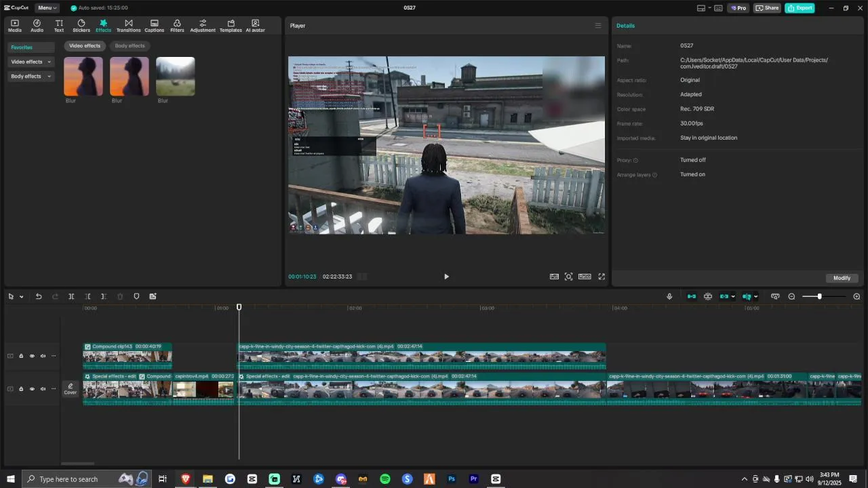This screenshot has width=868, height=488.
Task: Open the Templates panel icon
Action: (x=231, y=26)
